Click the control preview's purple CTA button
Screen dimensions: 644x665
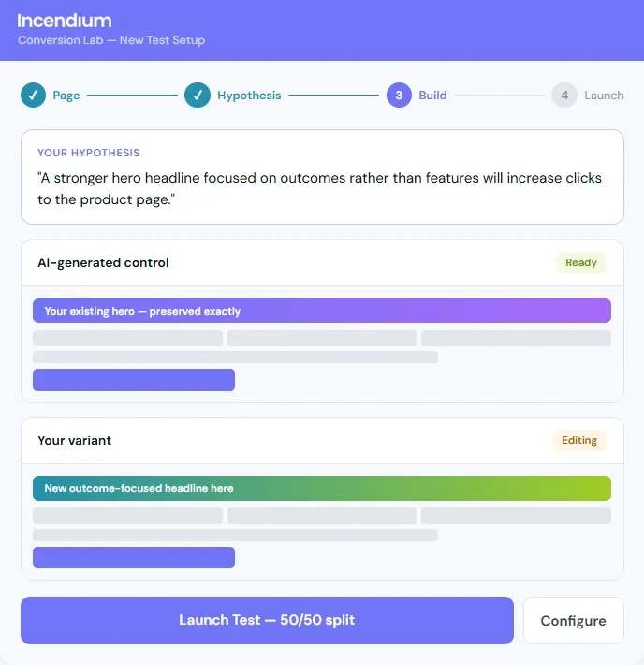[134, 379]
